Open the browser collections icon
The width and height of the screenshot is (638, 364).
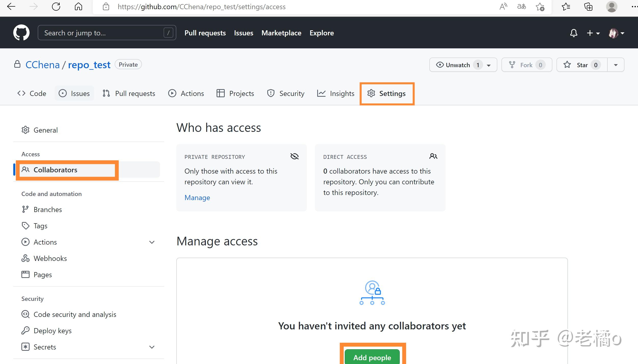coord(588,7)
